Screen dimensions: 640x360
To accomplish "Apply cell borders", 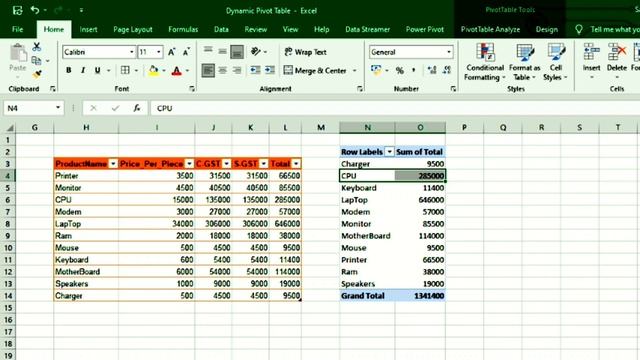I will pos(125,70).
